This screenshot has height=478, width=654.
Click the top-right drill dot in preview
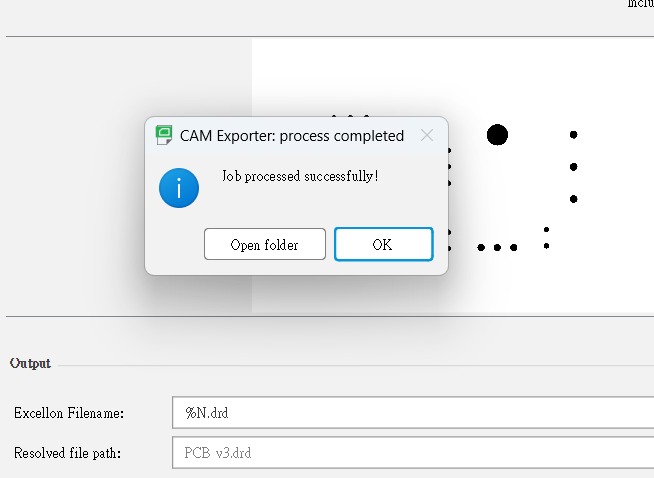point(574,134)
